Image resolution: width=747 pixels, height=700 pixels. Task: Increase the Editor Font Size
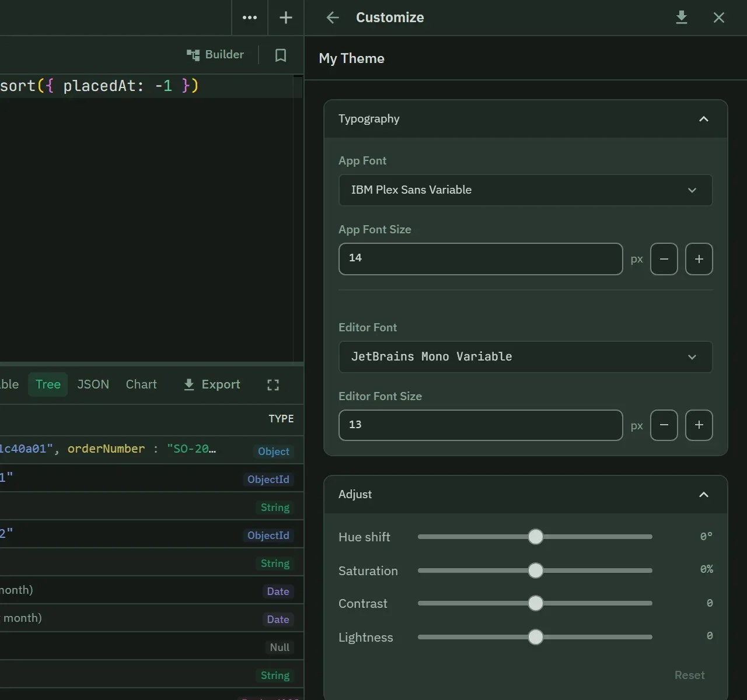[699, 425]
